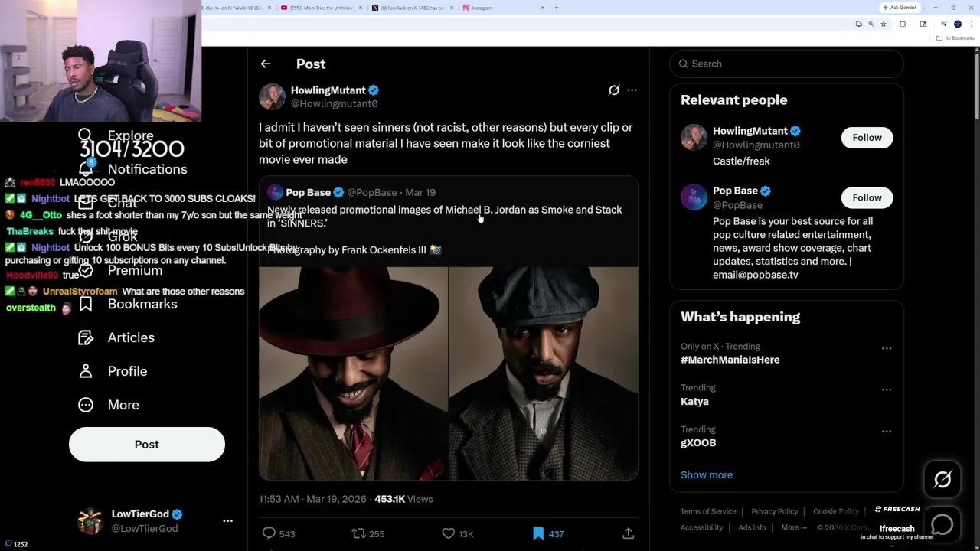
Task: Open HowlingMutant avatar in Relevant people
Action: (694, 137)
